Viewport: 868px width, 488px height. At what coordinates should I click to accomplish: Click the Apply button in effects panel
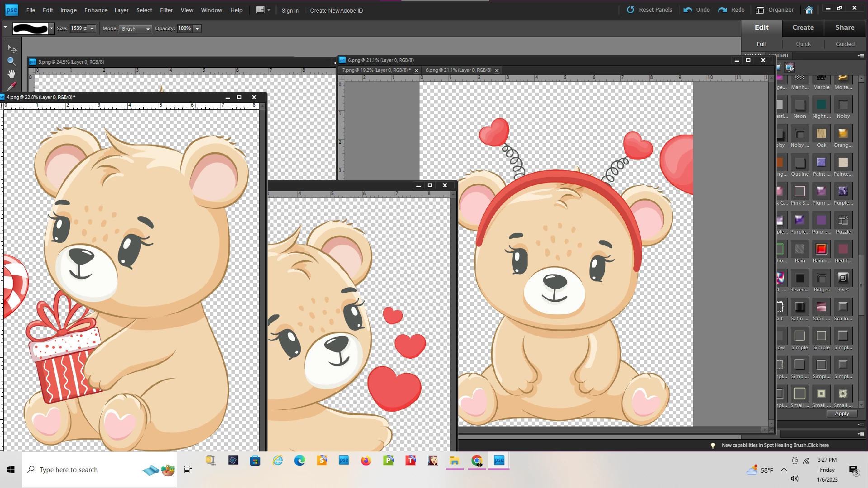[x=841, y=413]
